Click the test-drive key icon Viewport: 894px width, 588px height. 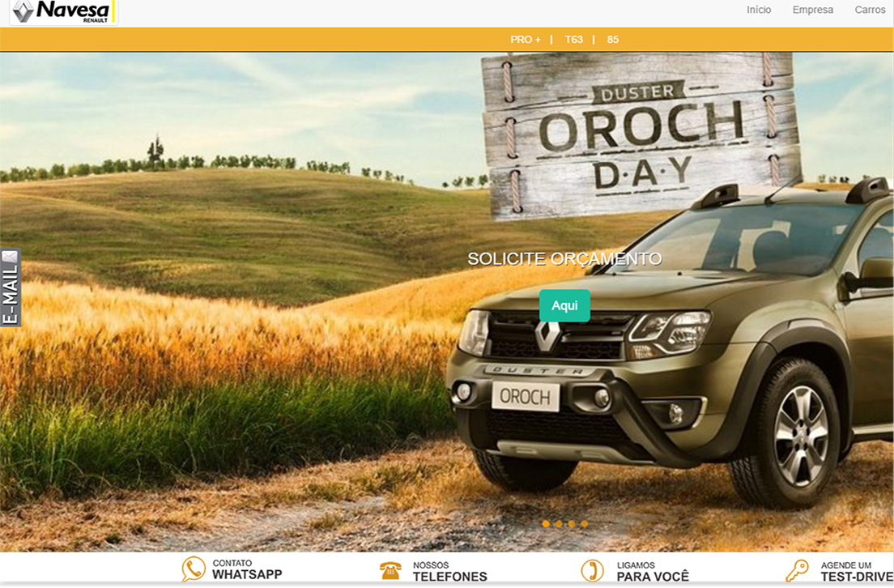pyautogui.click(x=797, y=570)
